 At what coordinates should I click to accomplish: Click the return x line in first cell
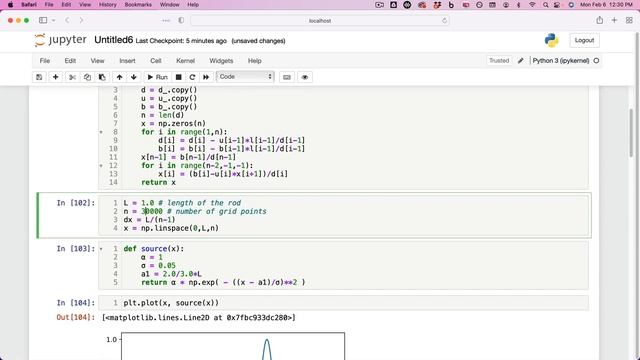(x=158, y=182)
